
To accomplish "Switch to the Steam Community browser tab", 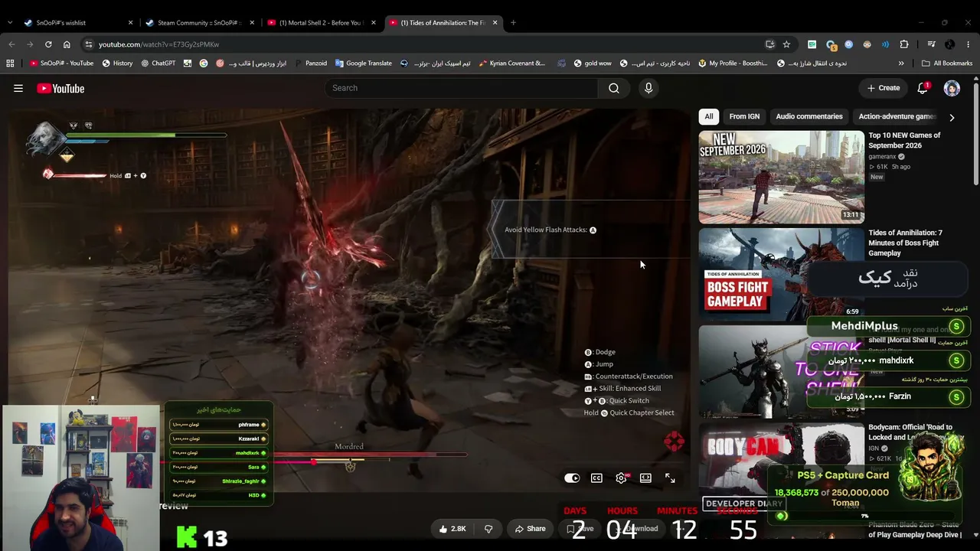I will click(x=198, y=23).
